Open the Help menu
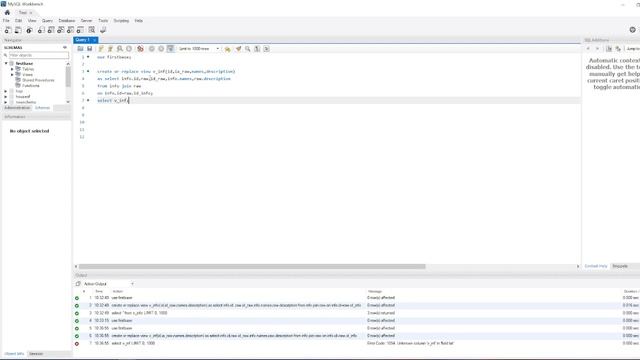 (138, 20)
